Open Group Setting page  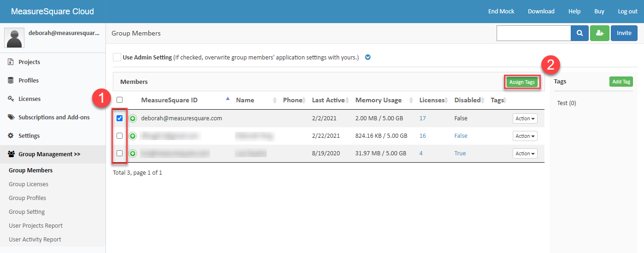27,212
